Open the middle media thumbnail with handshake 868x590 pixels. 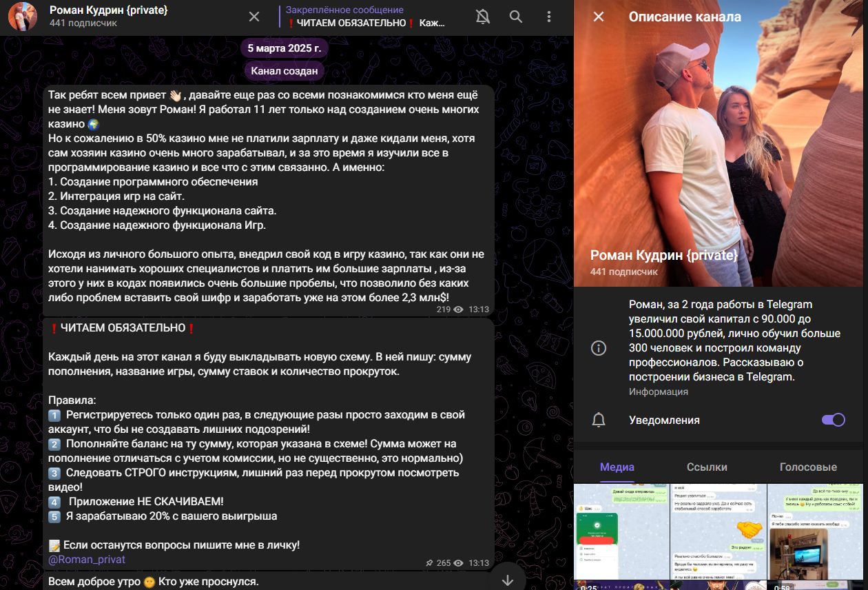tap(719, 531)
